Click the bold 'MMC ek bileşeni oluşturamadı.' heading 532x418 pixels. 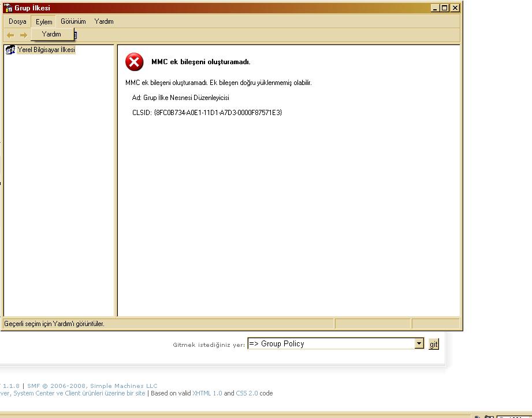pos(201,62)
